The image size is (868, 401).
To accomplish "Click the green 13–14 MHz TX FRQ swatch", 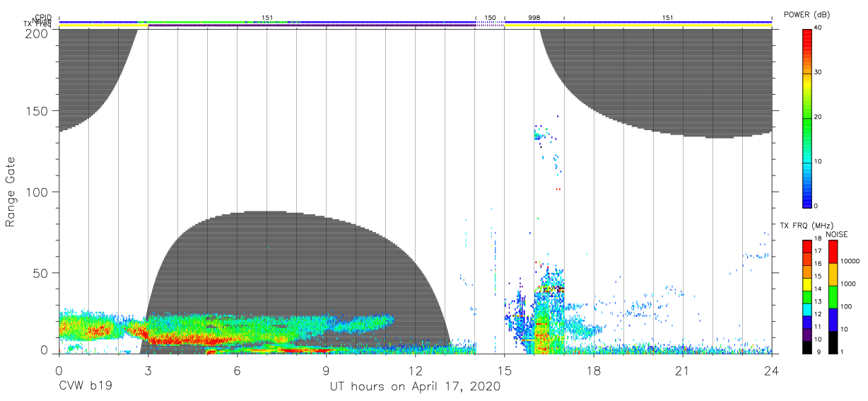I will [x=807, y=296].
